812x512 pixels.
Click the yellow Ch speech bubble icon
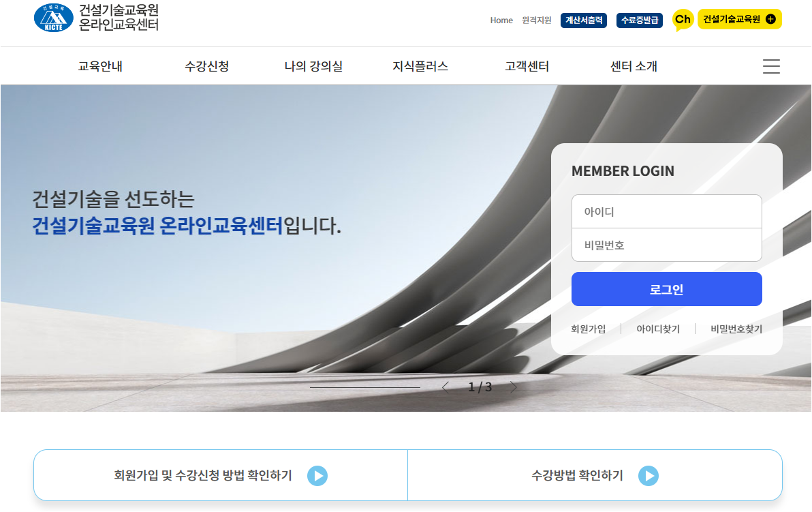click(x=683, y=20)
